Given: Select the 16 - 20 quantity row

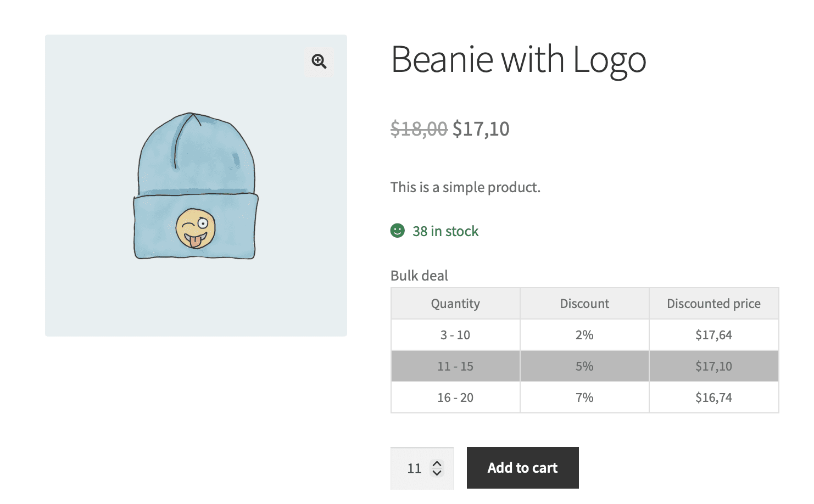Looking at the screenshot, I should tap(455, 397).
